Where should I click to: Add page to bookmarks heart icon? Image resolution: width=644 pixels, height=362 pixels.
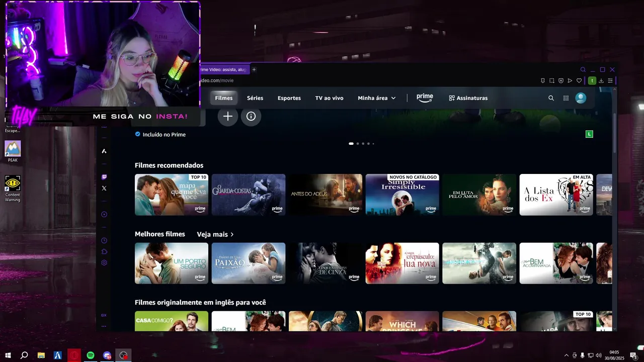point(579,80)
